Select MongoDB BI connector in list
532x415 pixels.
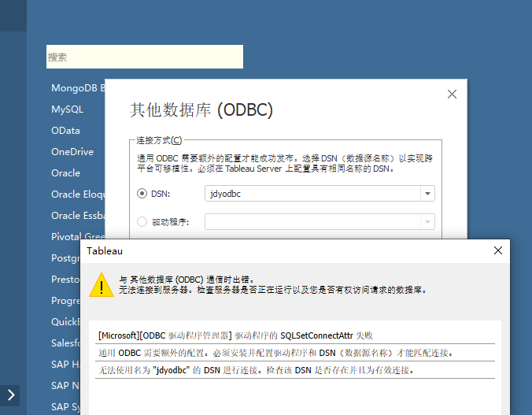pyautogui.click(x=78, y=88)
